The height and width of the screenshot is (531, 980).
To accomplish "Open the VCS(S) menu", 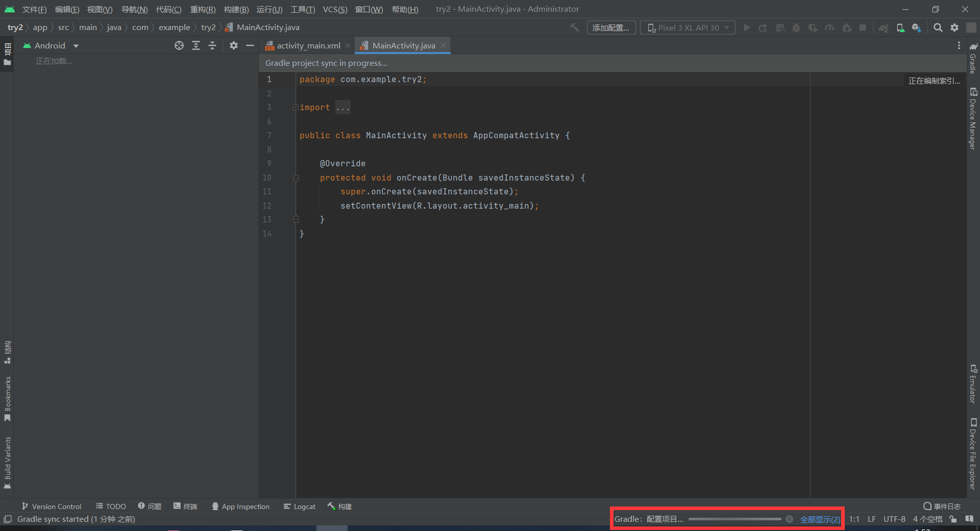I will point(335,9).
